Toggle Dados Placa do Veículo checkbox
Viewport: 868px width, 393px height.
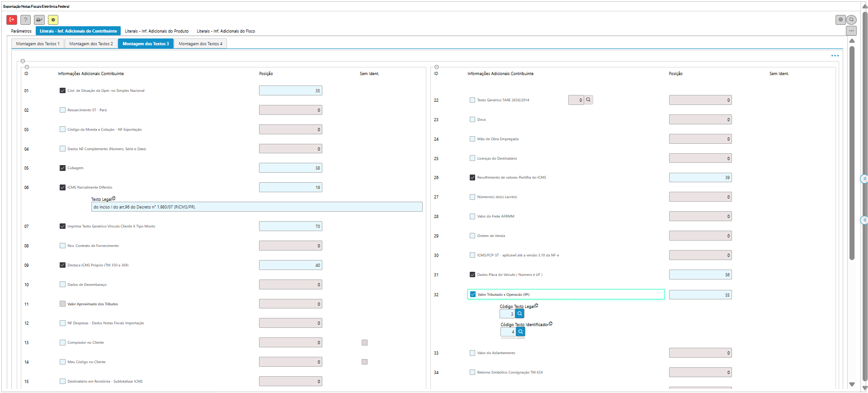coord(472,275)
